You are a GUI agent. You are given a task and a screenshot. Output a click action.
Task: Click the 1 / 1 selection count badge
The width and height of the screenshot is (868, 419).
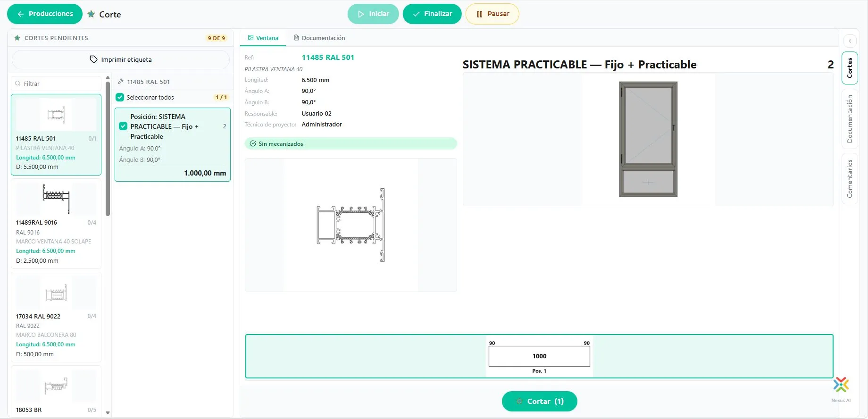tap(221, 97)
